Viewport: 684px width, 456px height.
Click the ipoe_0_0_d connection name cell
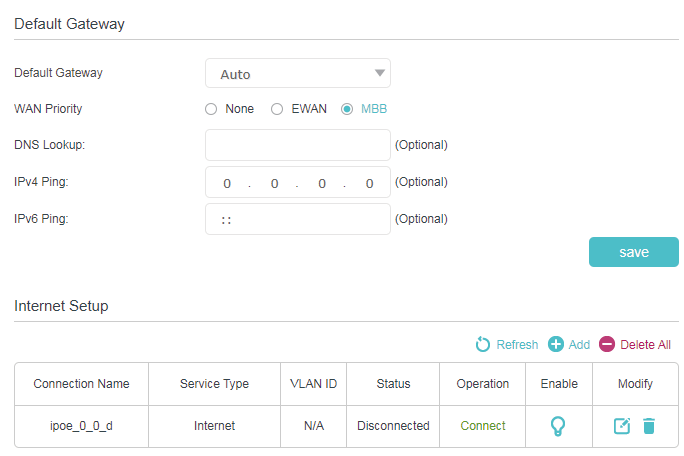(82, 426)
